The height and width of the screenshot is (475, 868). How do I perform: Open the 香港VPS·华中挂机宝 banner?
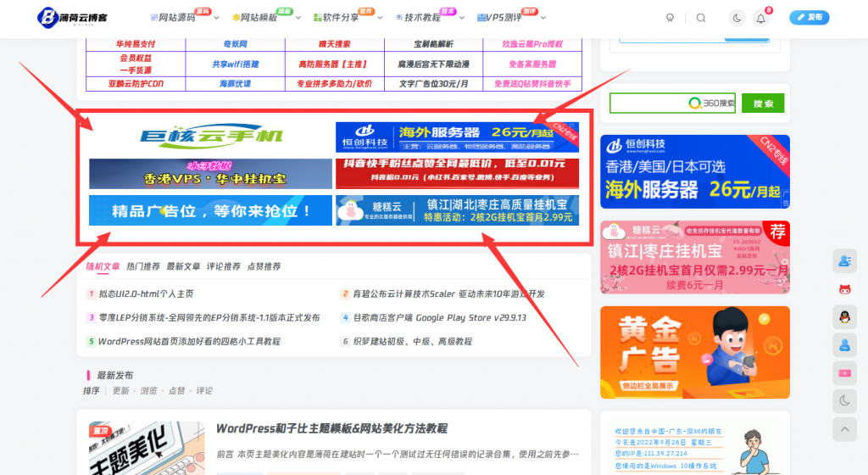(210, 174)
